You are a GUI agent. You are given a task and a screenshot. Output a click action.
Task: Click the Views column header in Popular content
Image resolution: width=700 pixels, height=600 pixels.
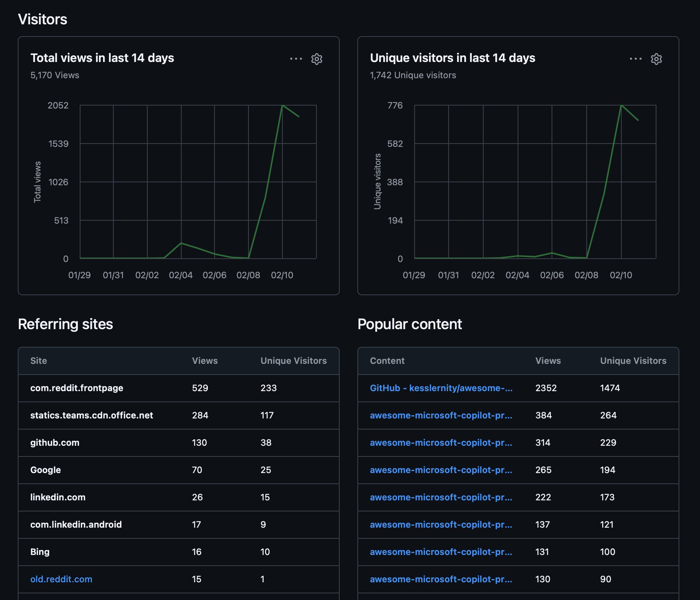pyautogui.click(x=548, y=361)
